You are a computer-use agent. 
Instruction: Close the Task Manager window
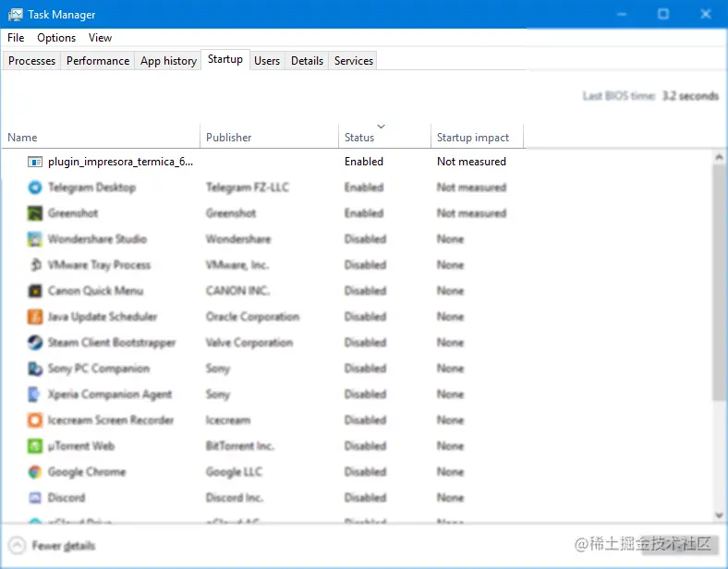tap(706, 15)
